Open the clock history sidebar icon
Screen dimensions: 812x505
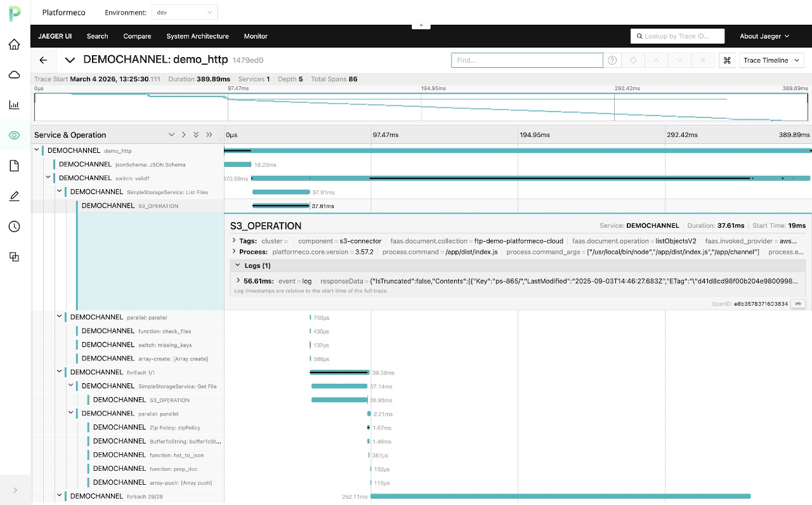pos(14,226)
